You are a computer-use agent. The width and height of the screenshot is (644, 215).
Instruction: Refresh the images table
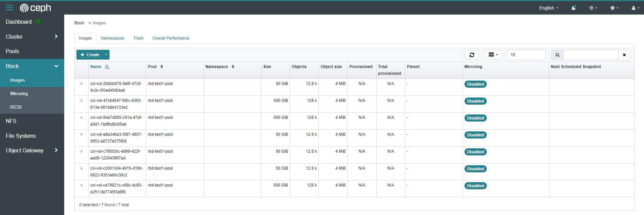472,55
